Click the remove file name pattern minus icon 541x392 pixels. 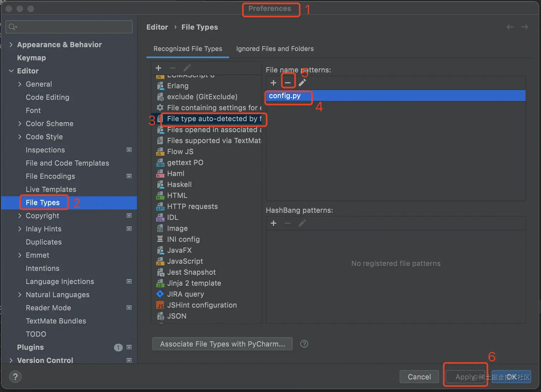(x=288, y=83)
